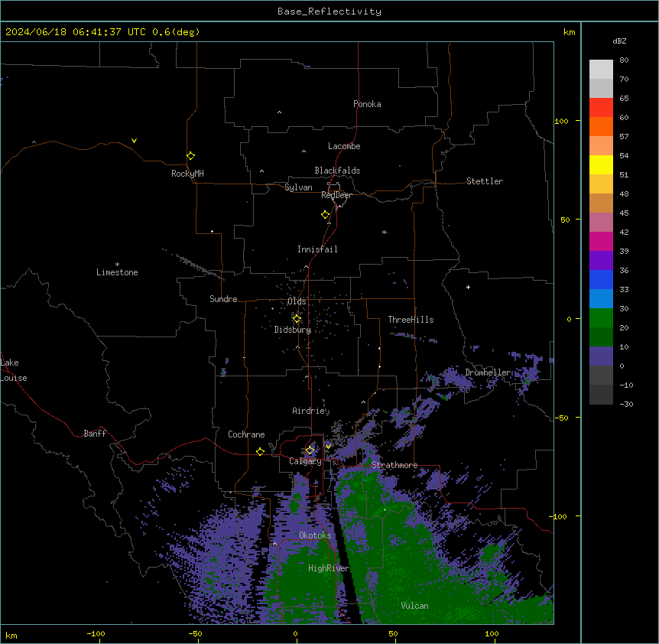Click the Sylvan label on the map
The width and height of the screenshot is (659, 644).
pyautogui.click(x=298, y=187)
